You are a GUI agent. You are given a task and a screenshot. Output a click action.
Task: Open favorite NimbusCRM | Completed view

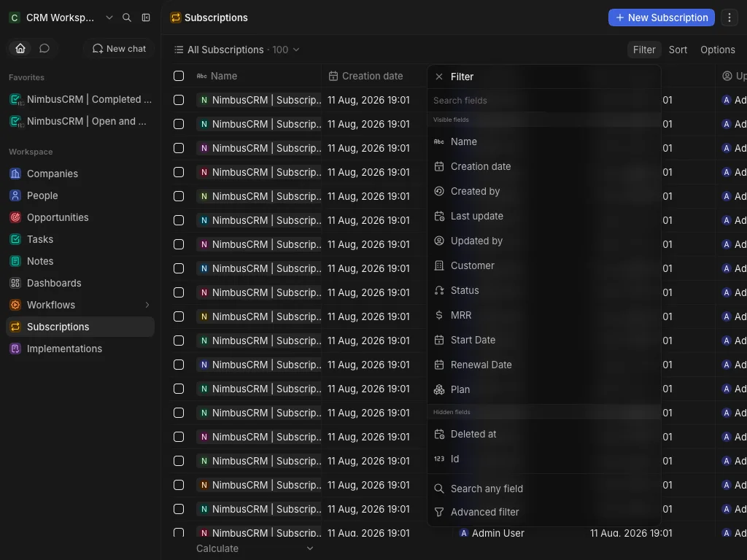point(80,99)
